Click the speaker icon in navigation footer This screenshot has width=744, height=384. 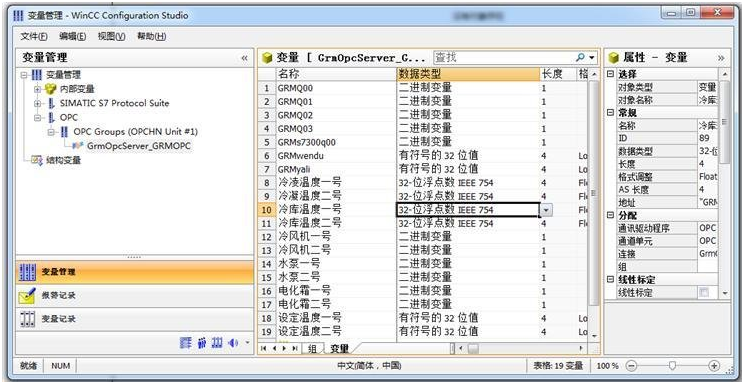[x=233, y=343]
